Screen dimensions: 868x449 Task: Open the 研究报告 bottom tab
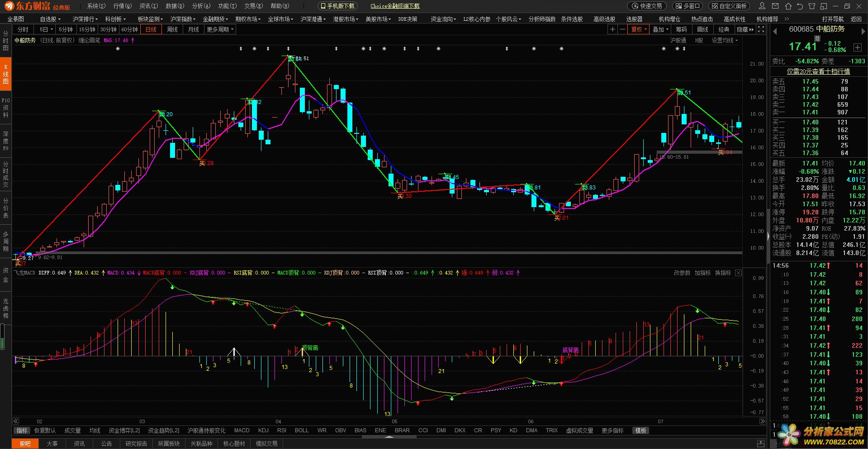[136, 444]
